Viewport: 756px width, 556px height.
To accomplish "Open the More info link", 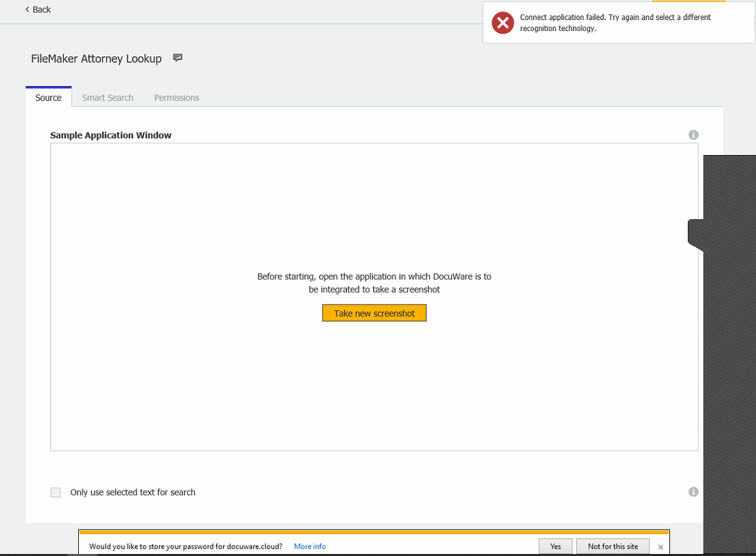I will [x=310, y=546].
